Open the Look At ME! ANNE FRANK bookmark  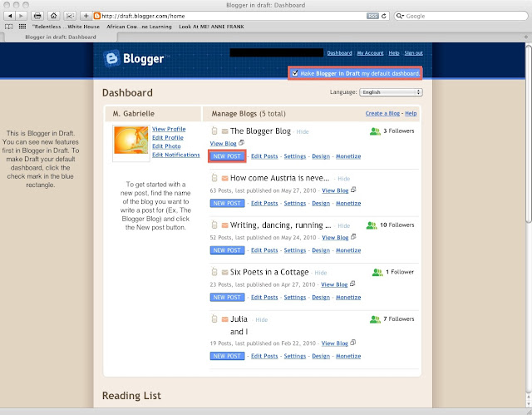click(211, 27)
